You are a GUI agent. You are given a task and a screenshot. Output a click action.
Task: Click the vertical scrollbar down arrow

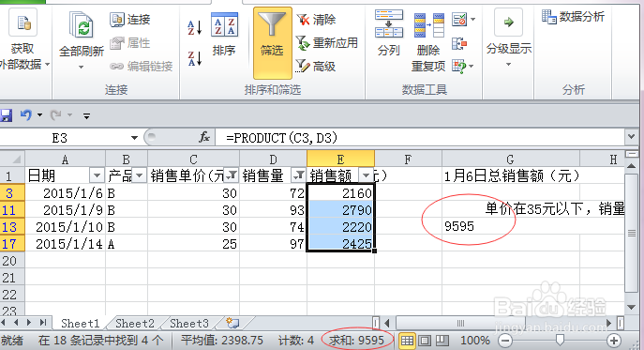click(631, 307)
